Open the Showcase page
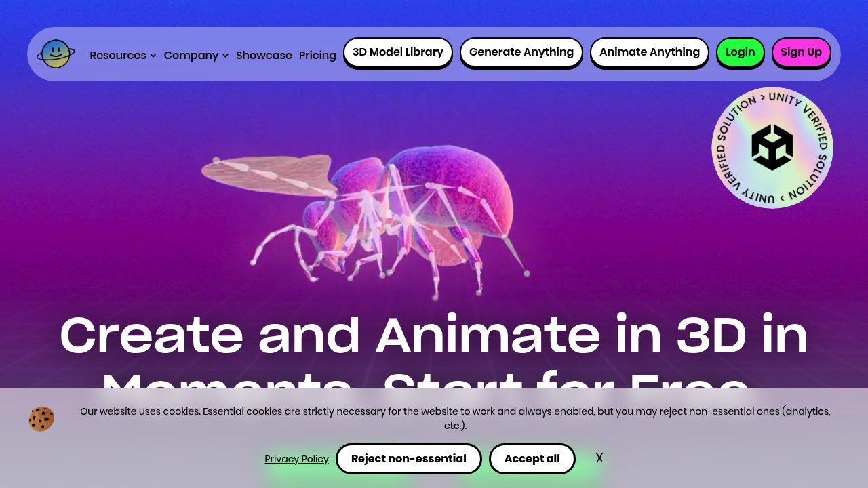 pos(264,56)
